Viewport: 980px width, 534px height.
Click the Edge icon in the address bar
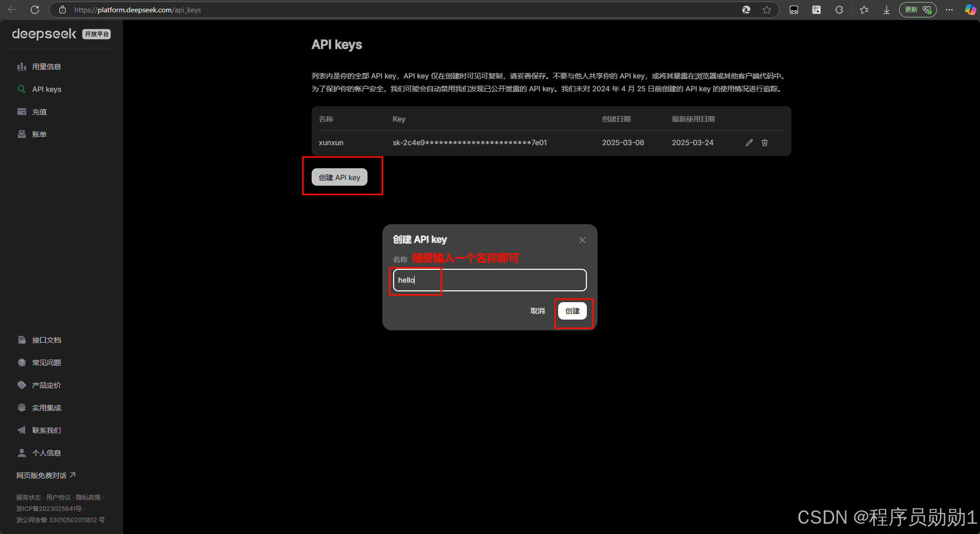pyautogui.click(x=746, y=10)
